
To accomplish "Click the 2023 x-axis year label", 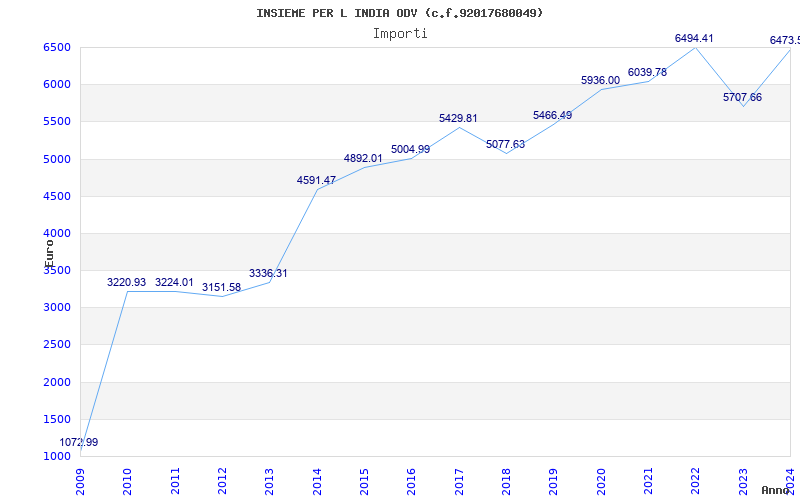I will pyautogui.click(x=743, y=482).
